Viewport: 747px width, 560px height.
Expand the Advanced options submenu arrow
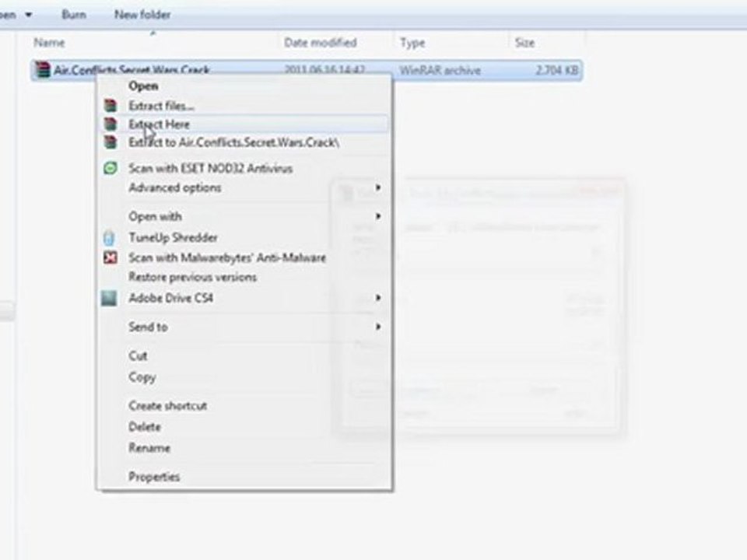click(x=378, y=187)
